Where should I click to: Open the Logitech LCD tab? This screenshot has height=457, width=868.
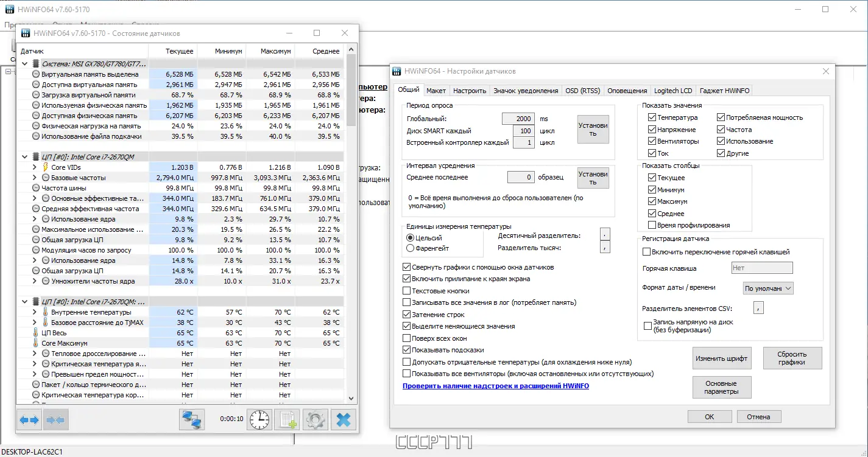673,91
